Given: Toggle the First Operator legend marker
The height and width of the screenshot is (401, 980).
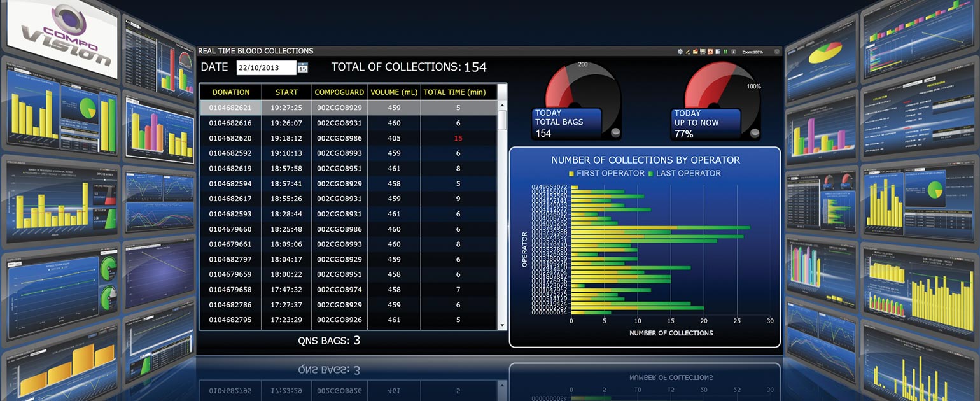Looking at the screenshot, I should [x=571, y=174].
